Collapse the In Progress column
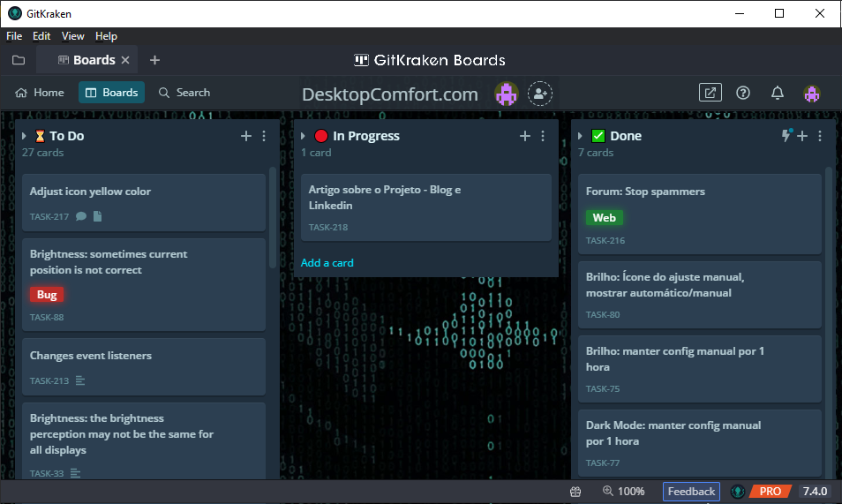 click(x=303, y=136)
